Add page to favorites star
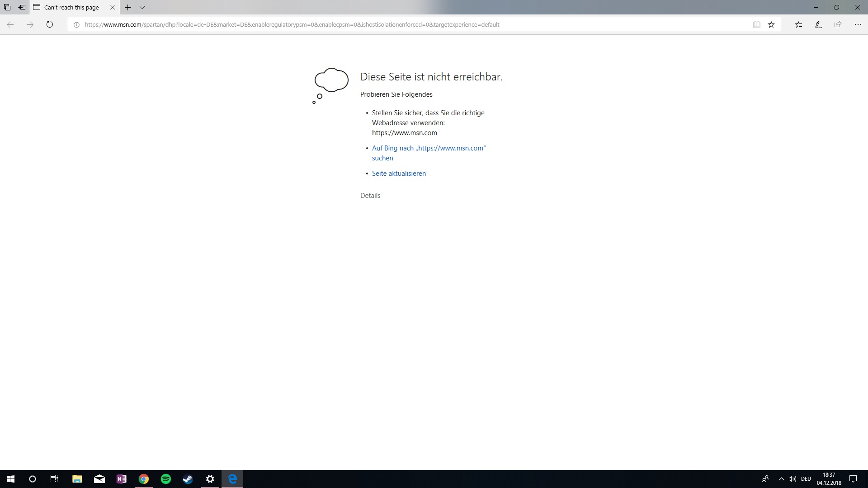 pos(771,25)
